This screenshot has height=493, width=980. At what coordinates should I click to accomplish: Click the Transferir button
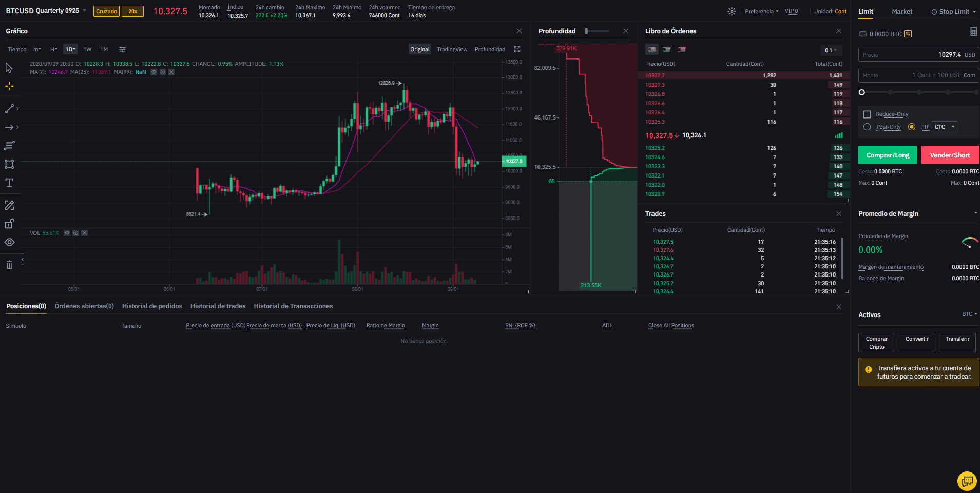click(957, 343)
